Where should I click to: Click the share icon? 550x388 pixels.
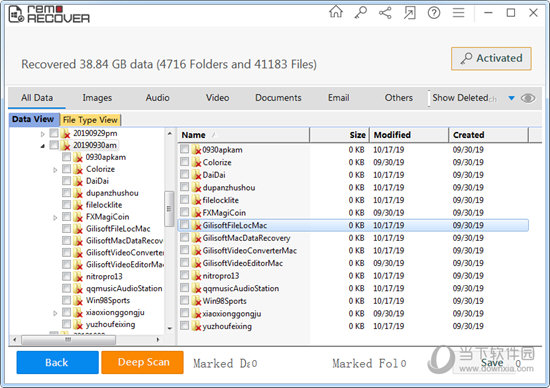385,13
